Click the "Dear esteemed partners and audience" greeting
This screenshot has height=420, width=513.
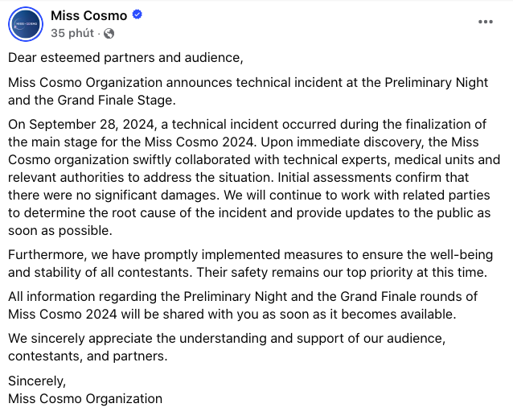click(x=125, y=58)
